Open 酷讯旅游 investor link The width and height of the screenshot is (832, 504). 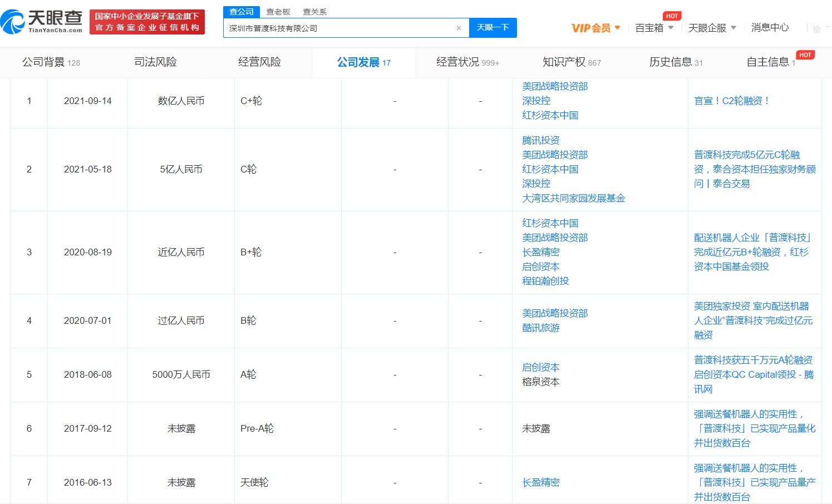540,328
